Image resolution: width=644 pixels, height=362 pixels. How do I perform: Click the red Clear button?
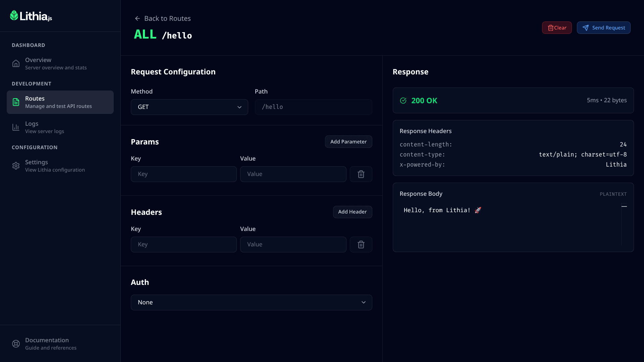tap(557, 28)
